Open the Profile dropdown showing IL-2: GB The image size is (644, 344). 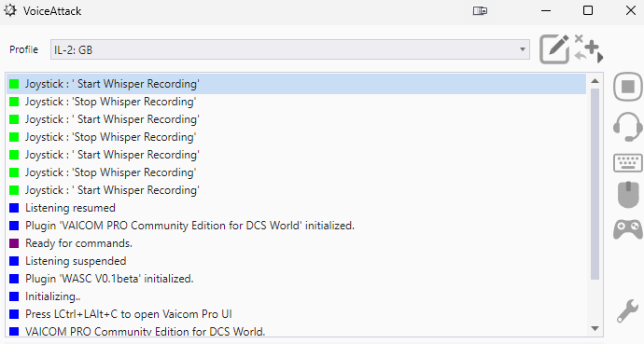tap(290, 49)
